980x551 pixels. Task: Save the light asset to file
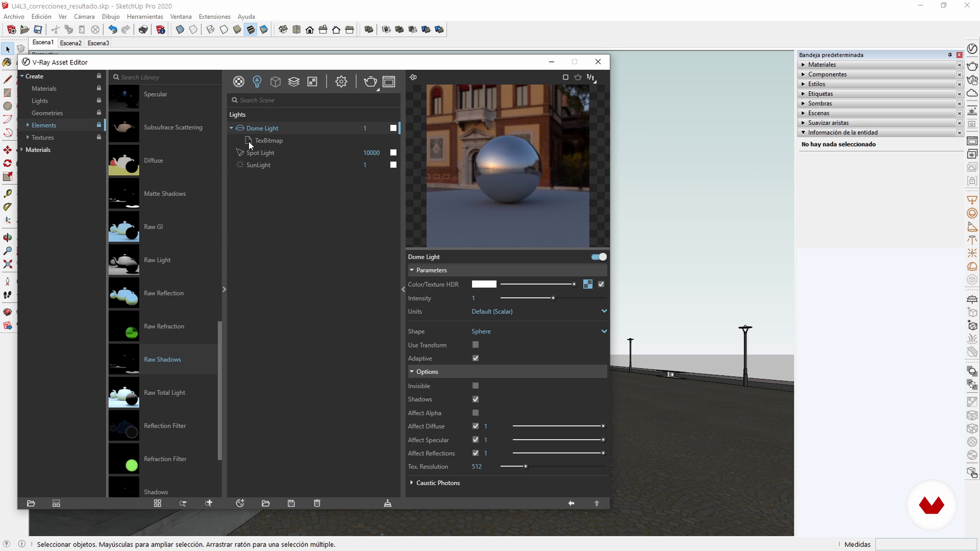[291, 504]
